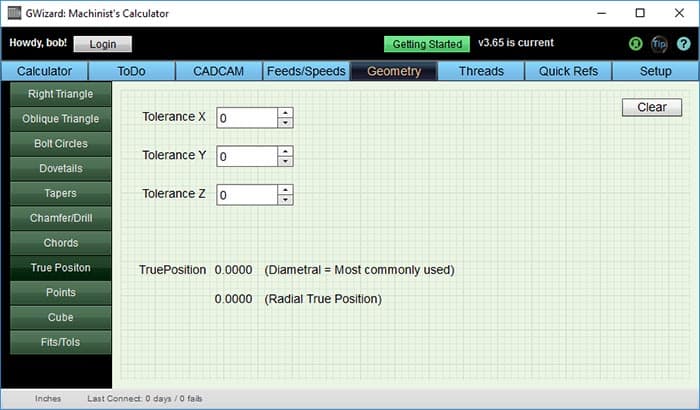This screenshot has width=700, height=410.
Task: Open the Tip icon in header
Action: [659, 44]
